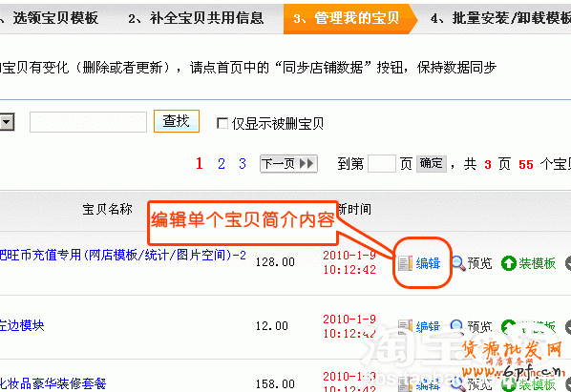571x392 pixels.
Task: Go to page 3
Action: point(243,164)
